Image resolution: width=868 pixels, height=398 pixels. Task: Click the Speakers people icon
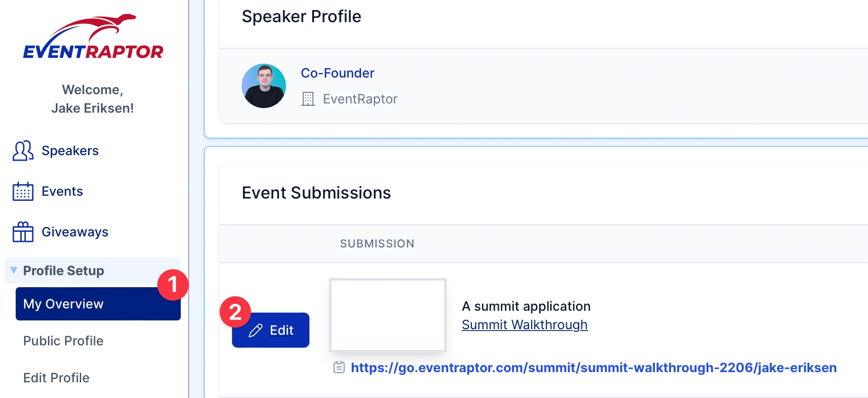23,151
